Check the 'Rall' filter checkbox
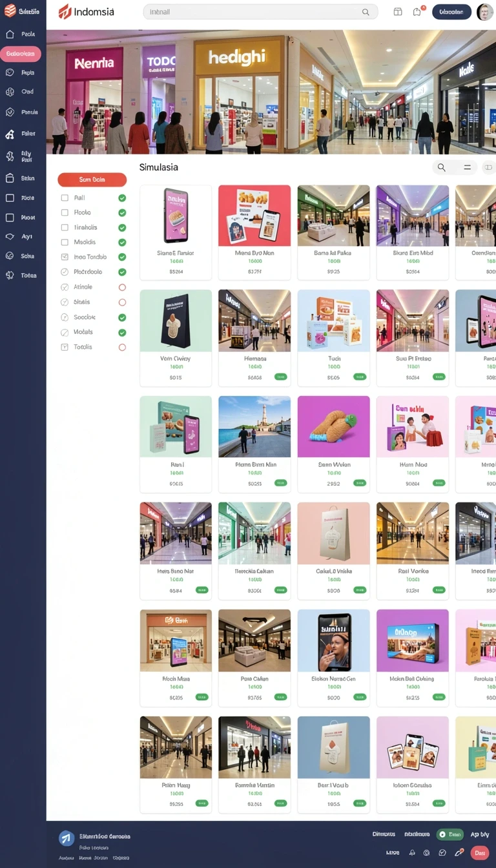Viewport: 496px width, 868px height. pos(65,198)
